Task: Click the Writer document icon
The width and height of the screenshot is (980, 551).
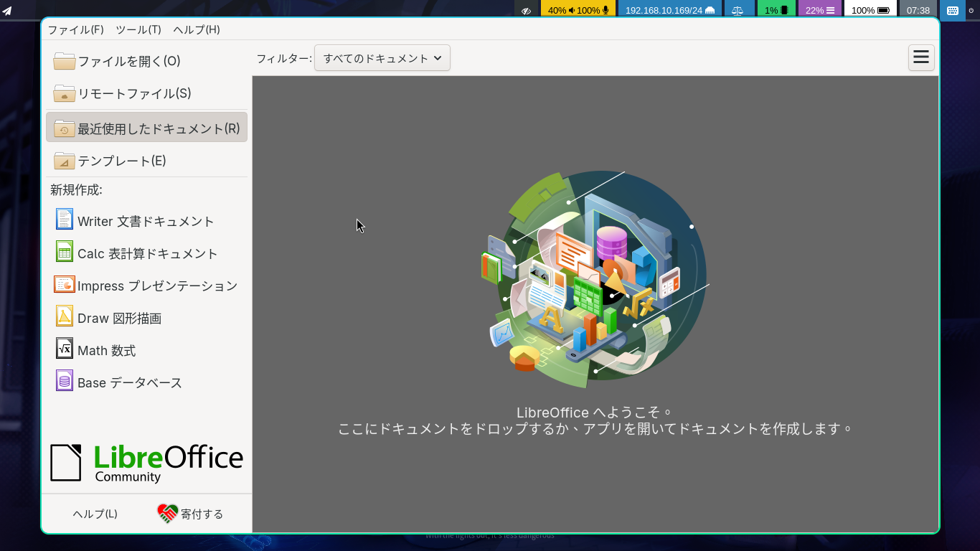Action: 65,220
